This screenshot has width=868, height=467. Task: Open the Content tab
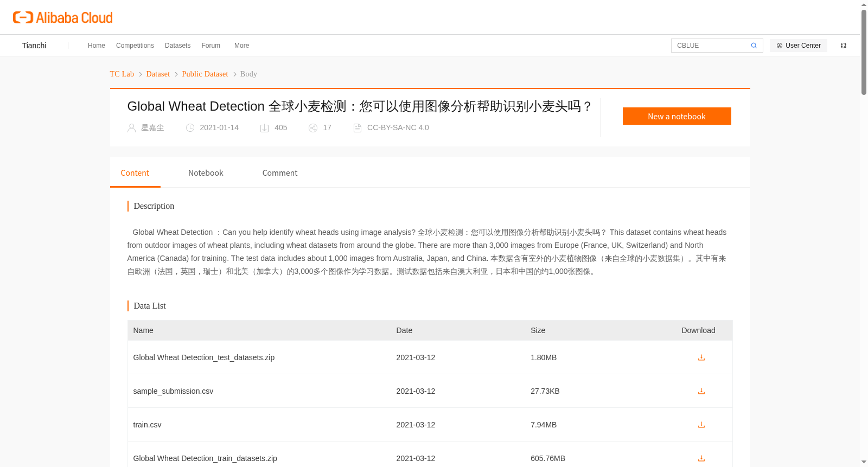coord(135,173)
